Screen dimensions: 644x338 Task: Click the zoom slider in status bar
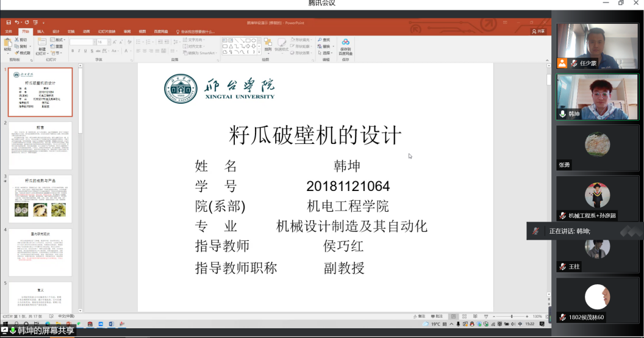(511, 317)
